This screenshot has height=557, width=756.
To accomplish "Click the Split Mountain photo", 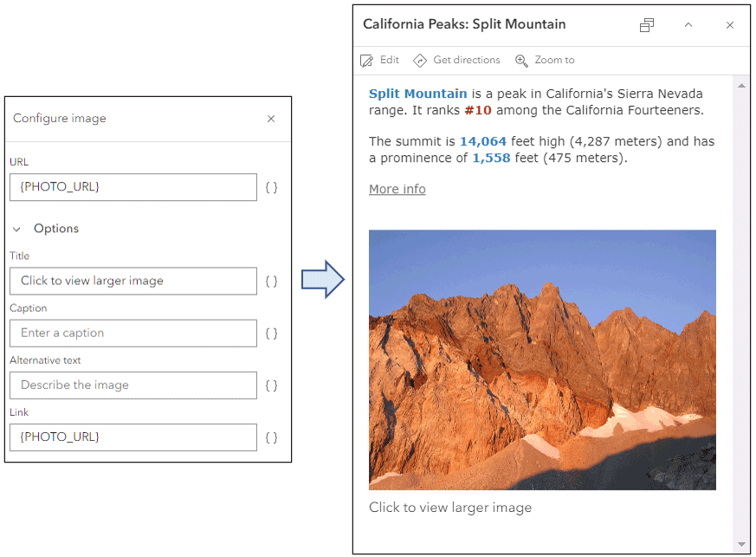I will (542, 359).
